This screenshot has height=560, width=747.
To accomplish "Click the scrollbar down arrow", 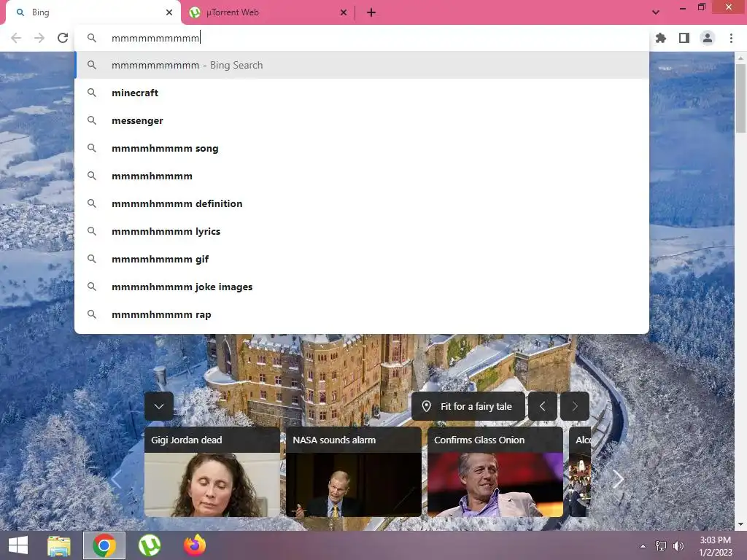I will (x=740, y=524).
